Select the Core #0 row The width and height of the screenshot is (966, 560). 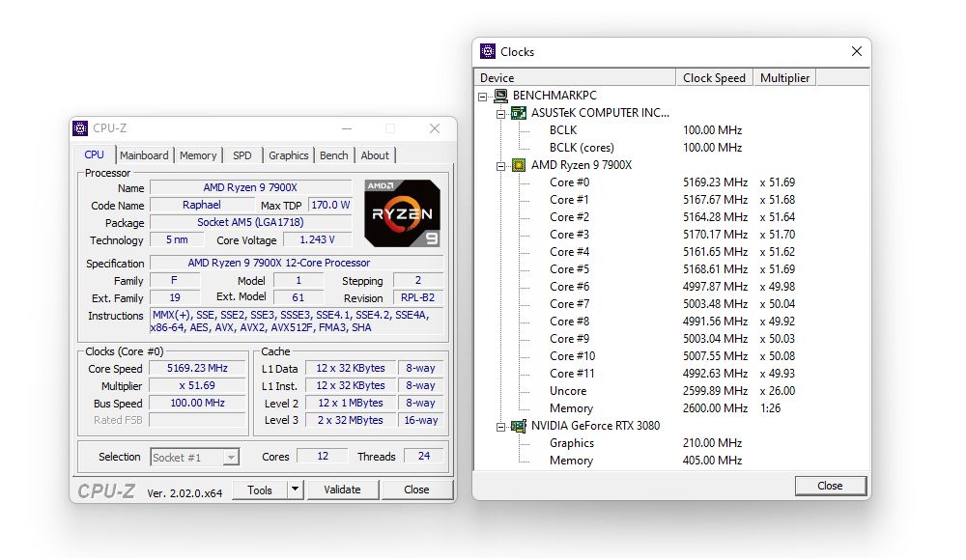coord(672,182)
